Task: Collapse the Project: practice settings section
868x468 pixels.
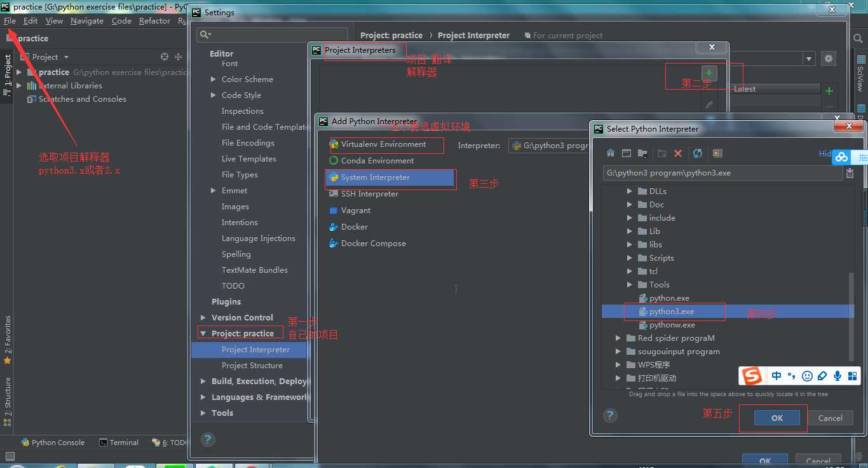Action: (x=203, y=334)
